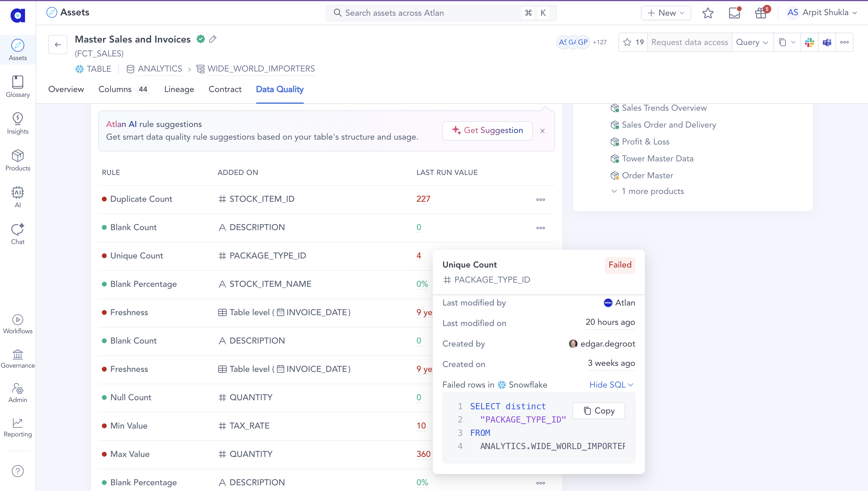Select Products in the left sidebar
The height and width of the screenshot is (491, 868).
point(17,160)
